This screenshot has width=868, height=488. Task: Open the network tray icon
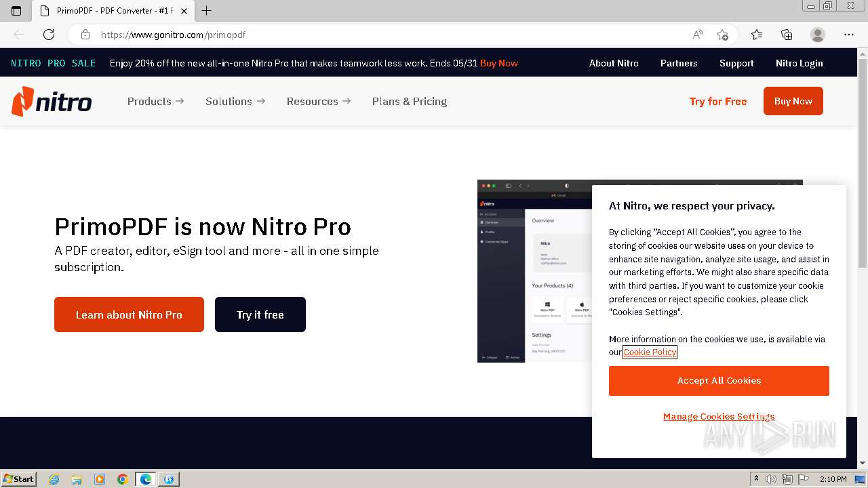point(787,479)
